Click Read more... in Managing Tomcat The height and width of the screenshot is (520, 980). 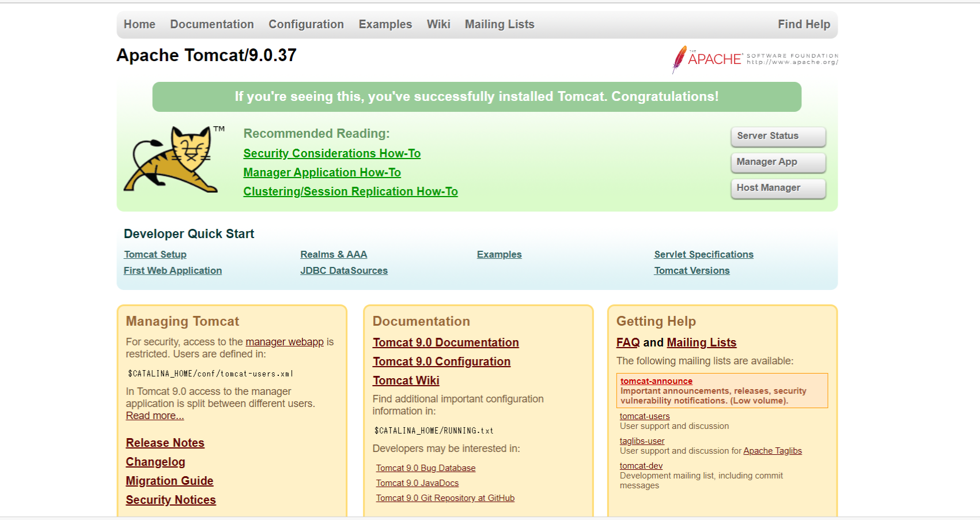[x=155, y=416]
